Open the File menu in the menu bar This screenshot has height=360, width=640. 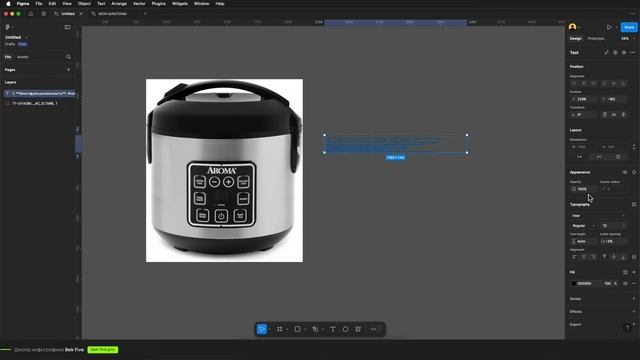(x=39, y=4)
